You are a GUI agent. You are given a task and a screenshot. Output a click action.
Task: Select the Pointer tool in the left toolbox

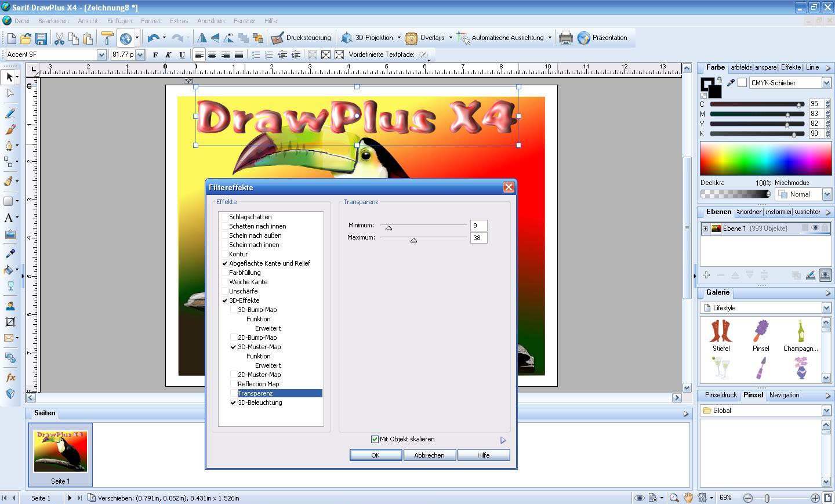click(x=9, y=77)
